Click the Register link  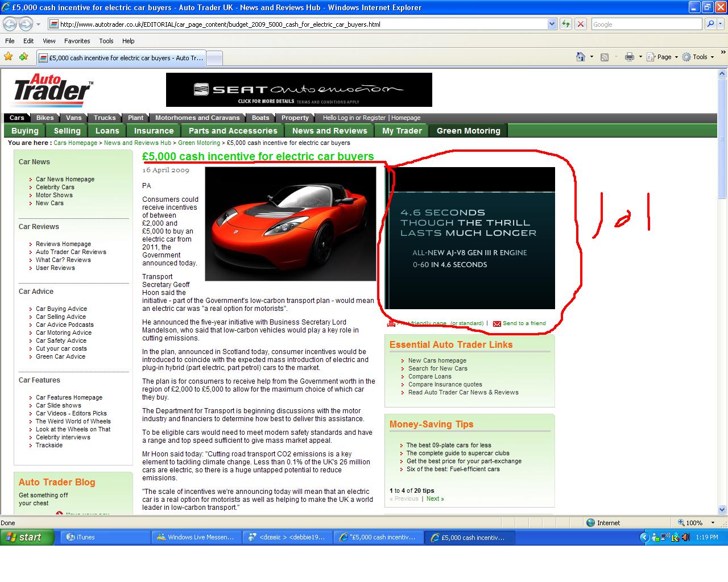tap(374, 118)
